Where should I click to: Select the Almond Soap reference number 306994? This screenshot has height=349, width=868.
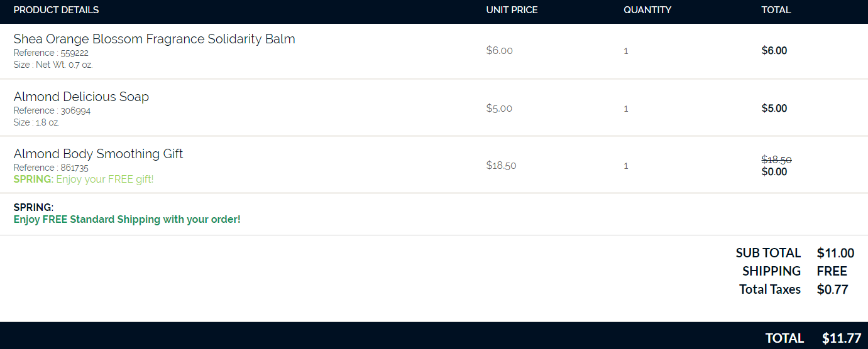(x=75, y=110)
